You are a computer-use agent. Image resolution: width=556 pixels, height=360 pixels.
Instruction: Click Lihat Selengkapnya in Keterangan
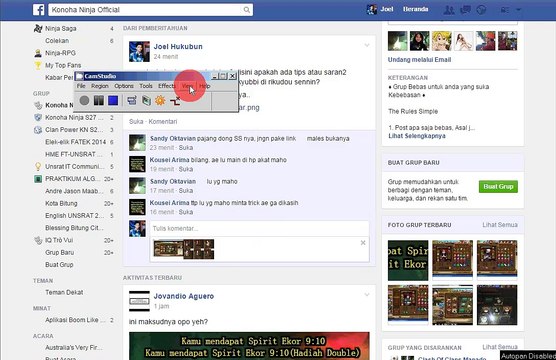(417, 136)
